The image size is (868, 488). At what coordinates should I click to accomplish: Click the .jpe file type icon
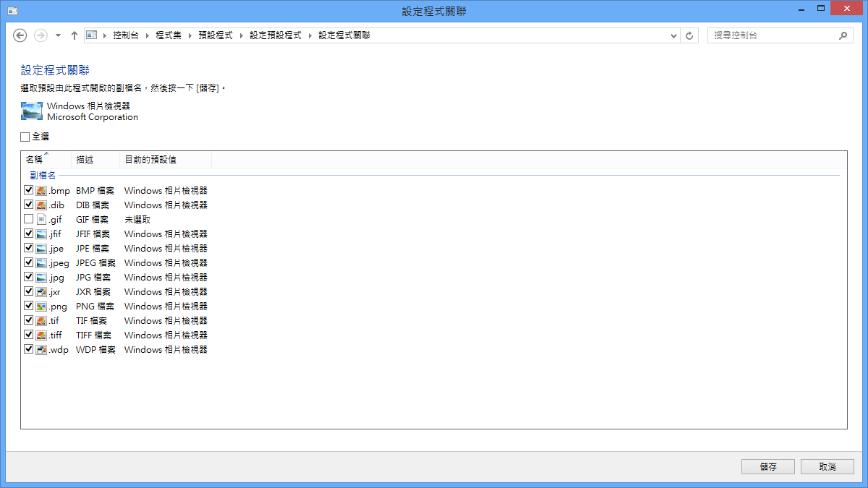tap(41, 248)
